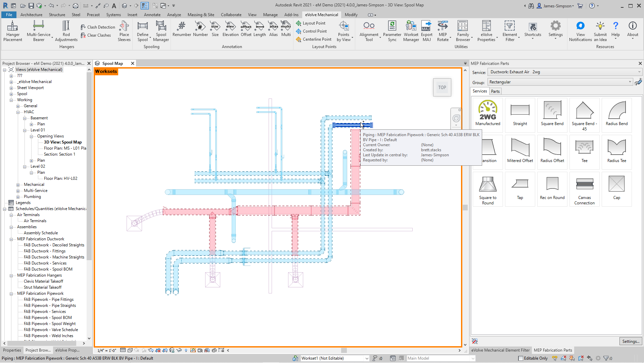Expand the Spool tree node
This screenshot has width=644, height=363.
point(11,94)
